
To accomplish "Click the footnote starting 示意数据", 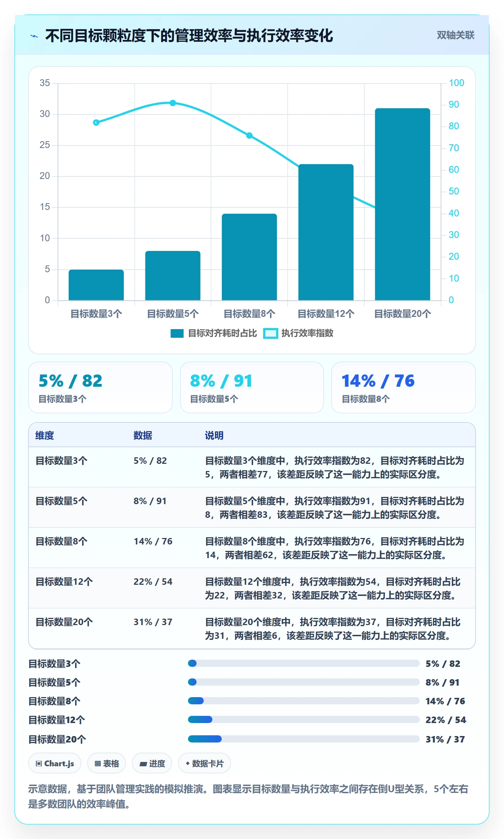I will (248, 796).
